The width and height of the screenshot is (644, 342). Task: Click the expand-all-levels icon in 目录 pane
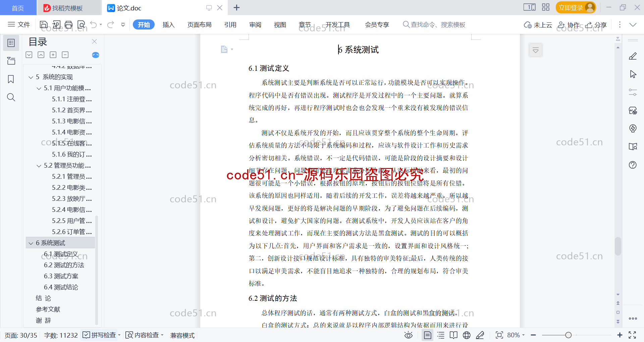click(x=29, y=55)
